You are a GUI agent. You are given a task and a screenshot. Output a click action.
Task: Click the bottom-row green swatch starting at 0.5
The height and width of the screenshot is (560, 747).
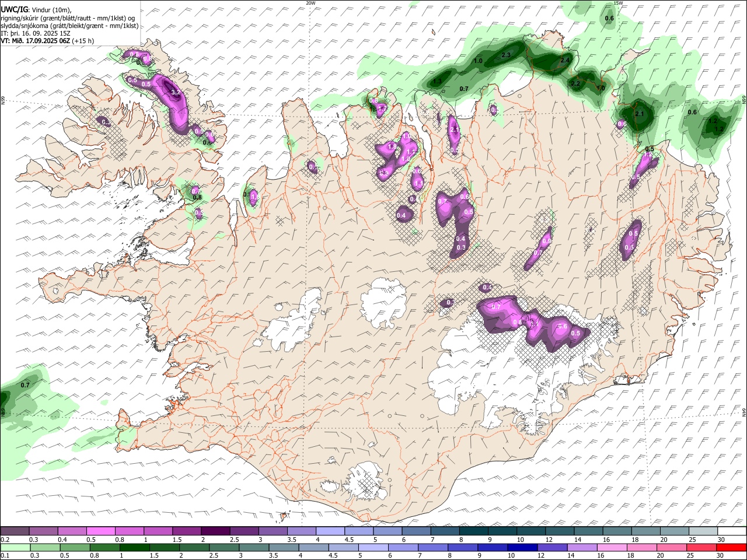tap(75, 548)
